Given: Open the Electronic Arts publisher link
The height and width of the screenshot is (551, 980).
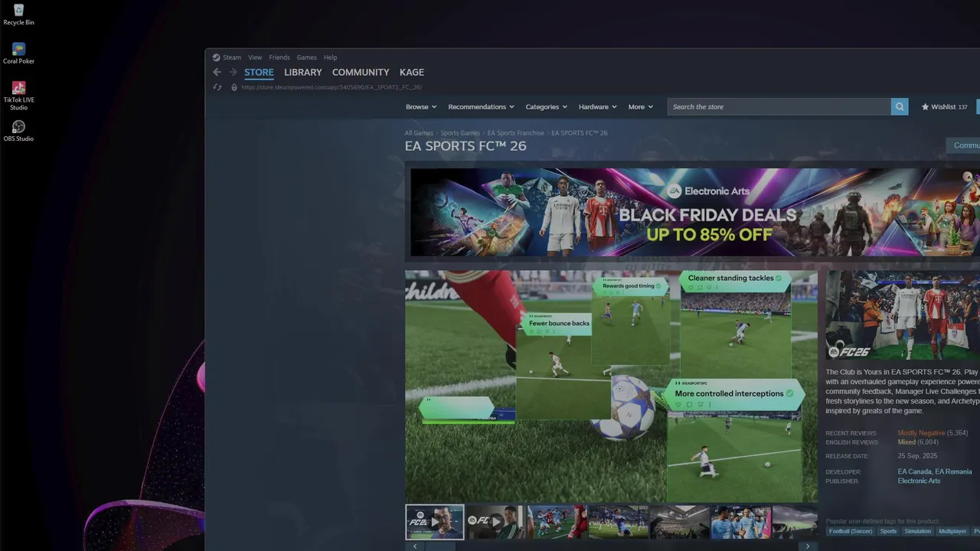Looking at the screenshot, I should 919,481.
